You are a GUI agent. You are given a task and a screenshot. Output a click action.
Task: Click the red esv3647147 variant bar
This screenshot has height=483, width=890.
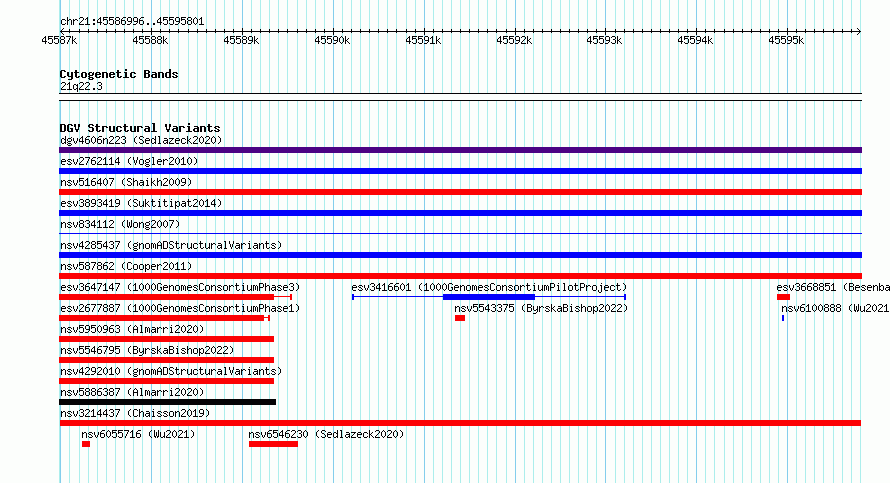pos(175,297)
